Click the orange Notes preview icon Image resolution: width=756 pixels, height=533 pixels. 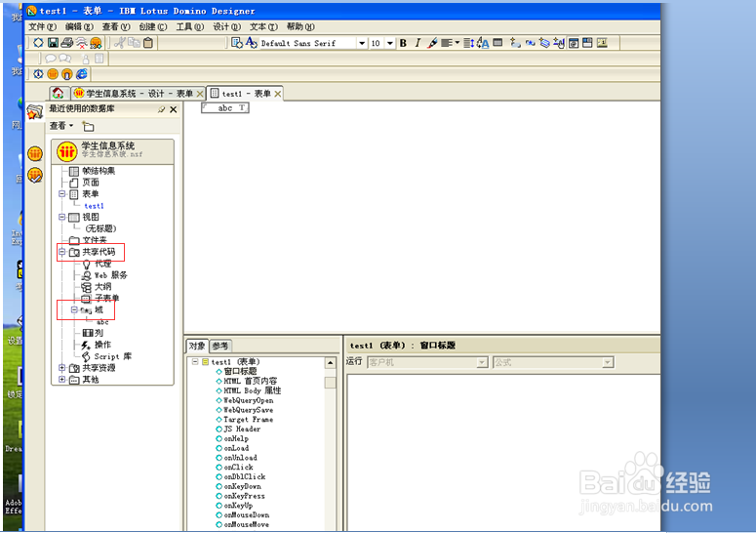click(53, 74)
